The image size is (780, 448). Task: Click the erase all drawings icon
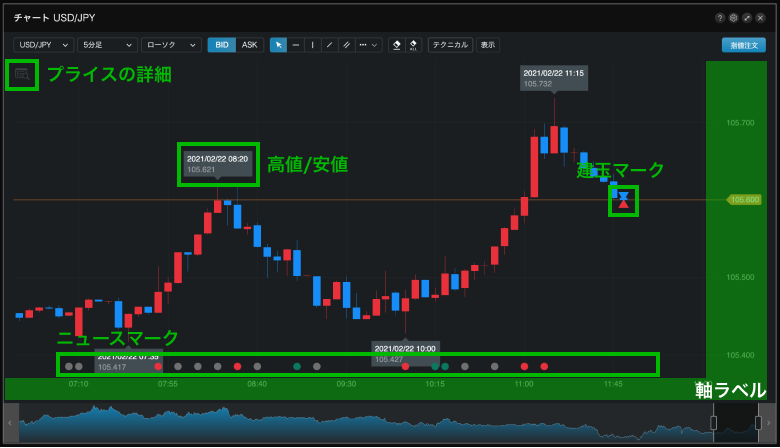413,45
